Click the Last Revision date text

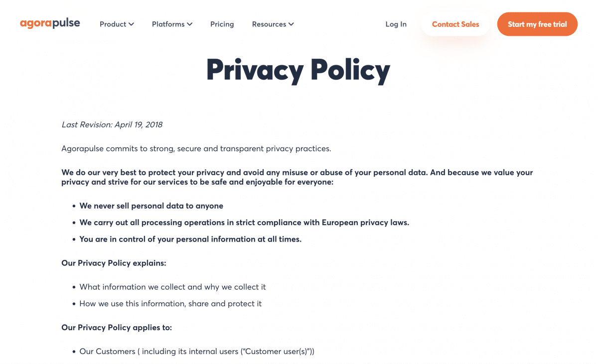tap(112, 124)
